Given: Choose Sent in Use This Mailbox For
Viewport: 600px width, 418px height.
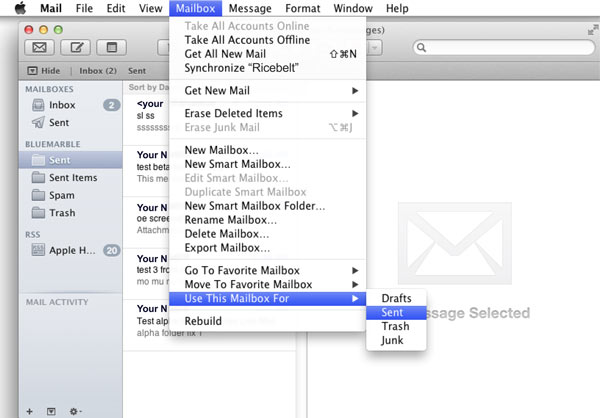Looking at the screenshot, I should tap(392, 312).
